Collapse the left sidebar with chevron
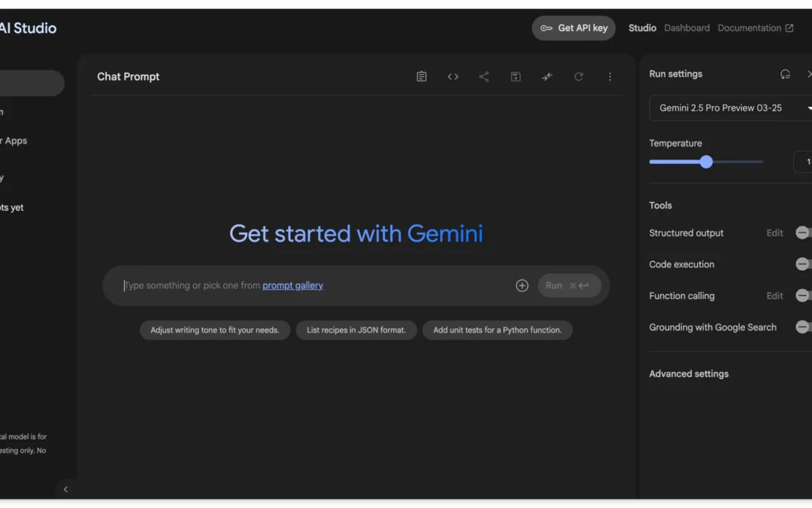This screenshot has width=812, height=508. 65,489
